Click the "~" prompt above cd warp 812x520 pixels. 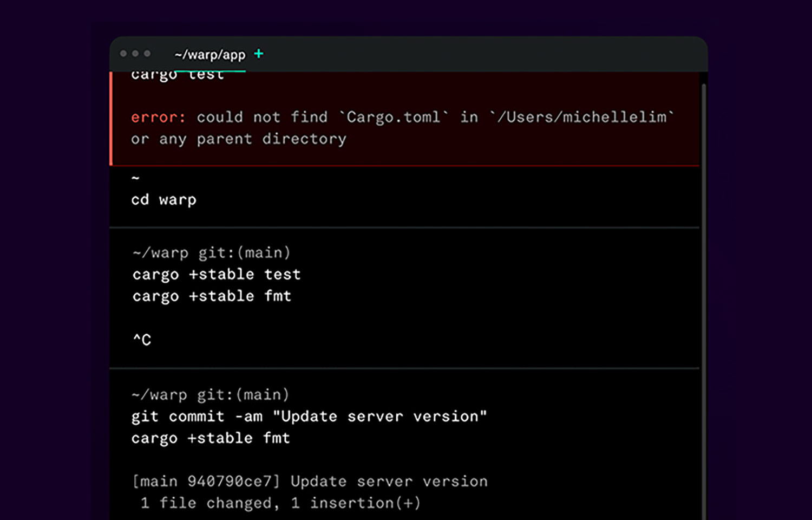pos(135,178)
